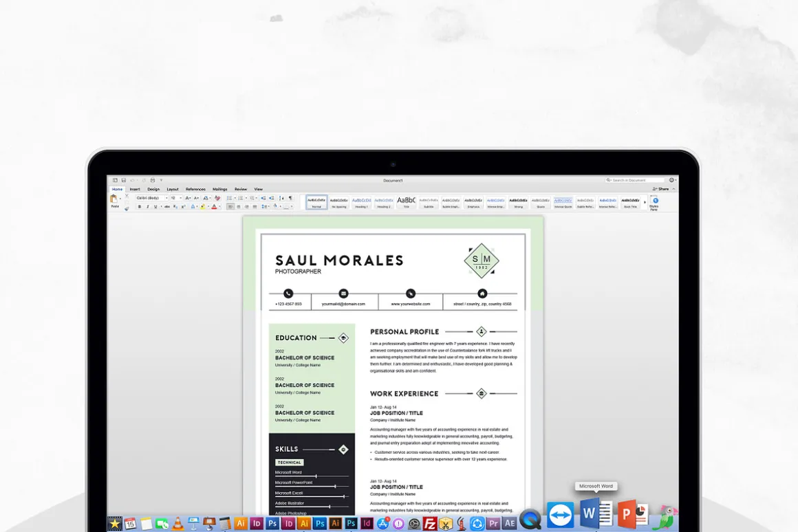Click the Increase Indent icon
Viewport: 798px width, 532px height.
point(271,198)
